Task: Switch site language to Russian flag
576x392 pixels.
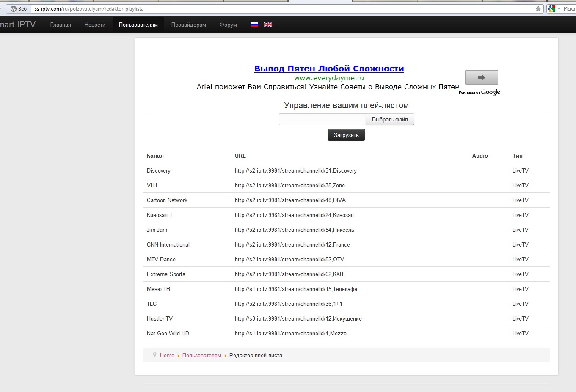Action: click(254, 25)
